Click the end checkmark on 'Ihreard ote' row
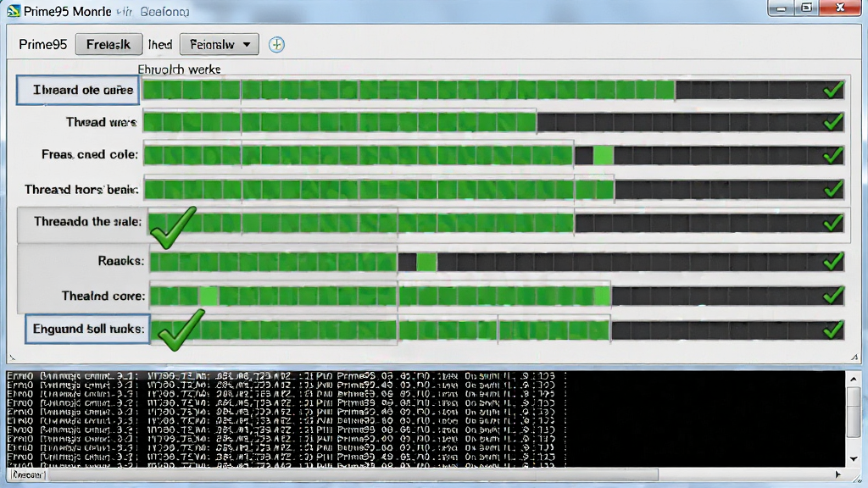The height and width of the screenshot is (488, 868). [833, 90]
